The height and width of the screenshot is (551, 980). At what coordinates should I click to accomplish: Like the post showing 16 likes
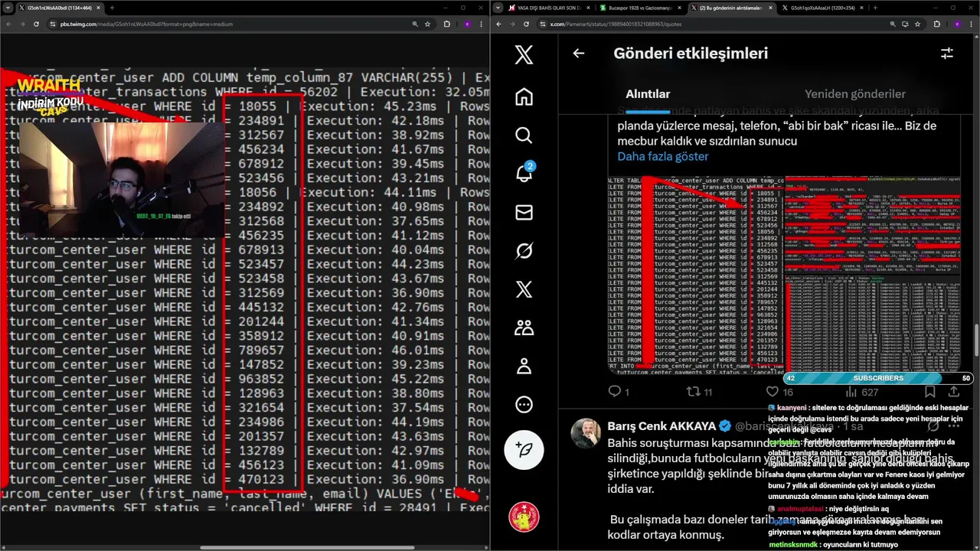pyautogui.click(x=781, y=392)
